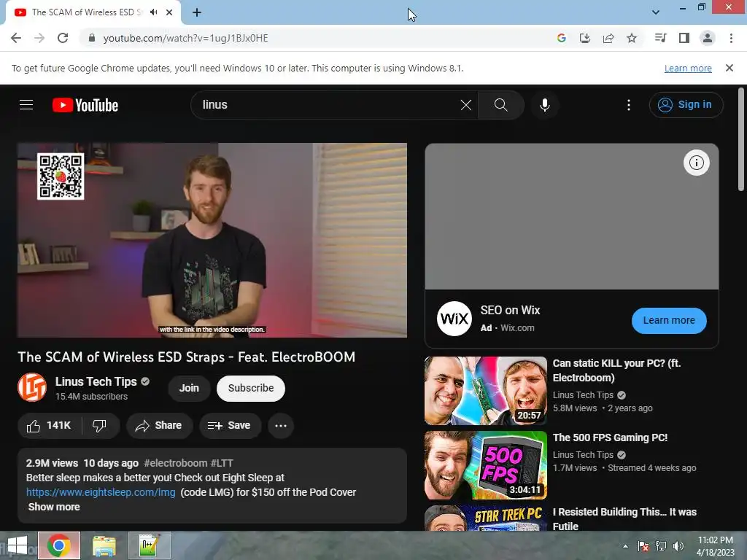Click the SEO on Wix ad title
This screenshot has width=747, height=560.
click(x=510, y=311)
